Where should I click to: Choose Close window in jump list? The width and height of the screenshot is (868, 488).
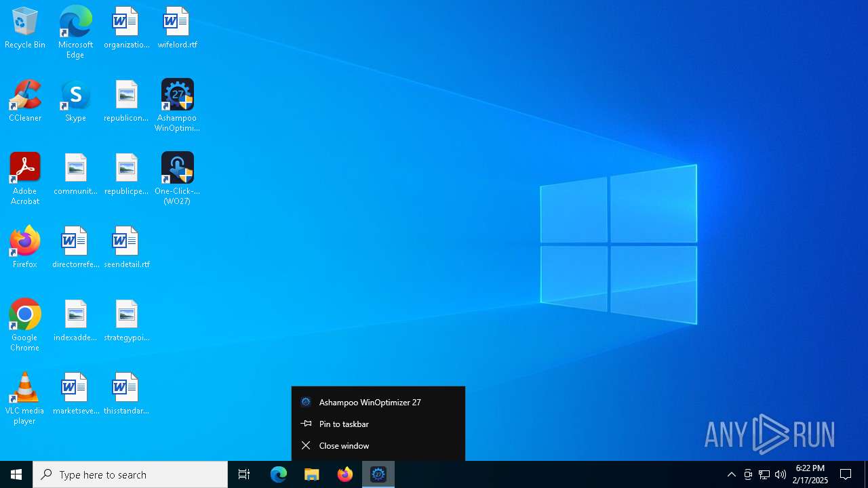pyautogui.click(x=378, y=445)
